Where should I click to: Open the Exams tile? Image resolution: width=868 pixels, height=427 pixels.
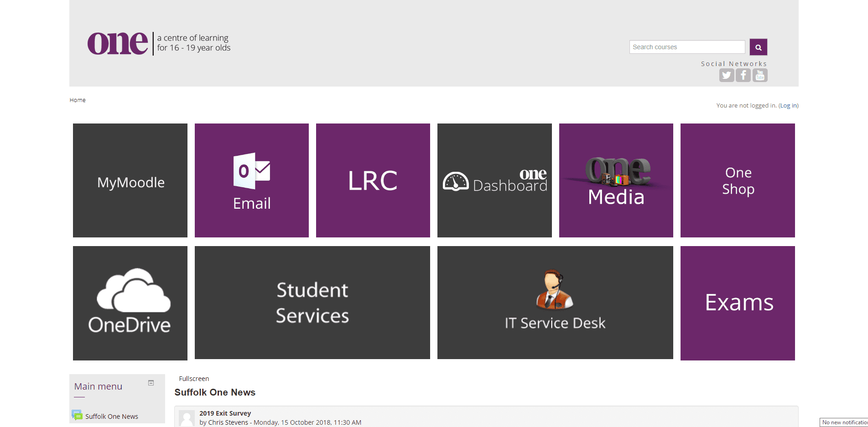point(738,303)
